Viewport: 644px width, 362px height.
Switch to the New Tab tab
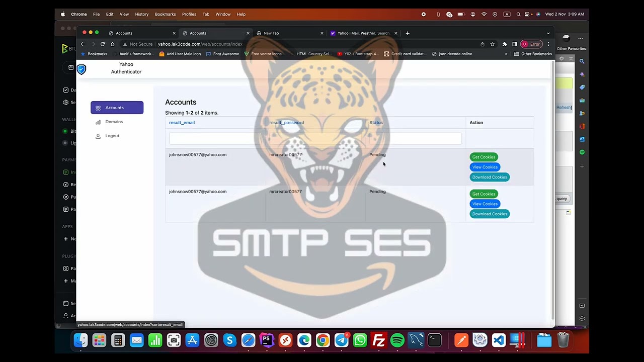point(289,33)
